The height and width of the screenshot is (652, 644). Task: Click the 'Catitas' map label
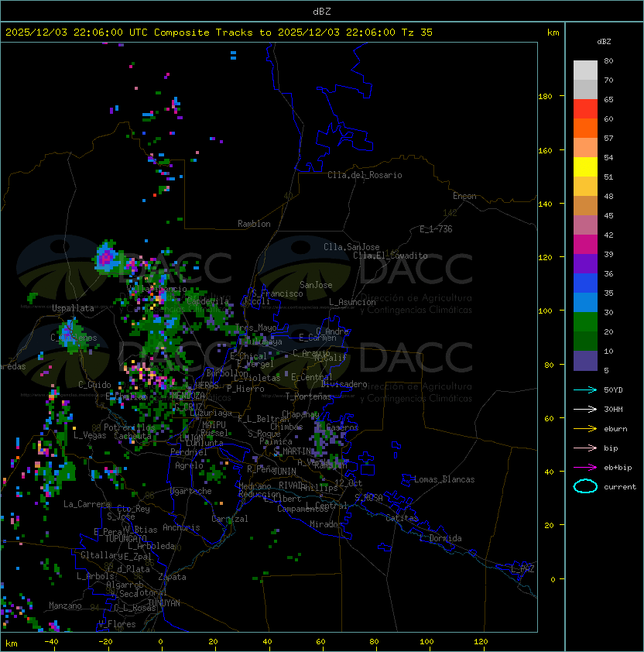click(x=402, y=518)
